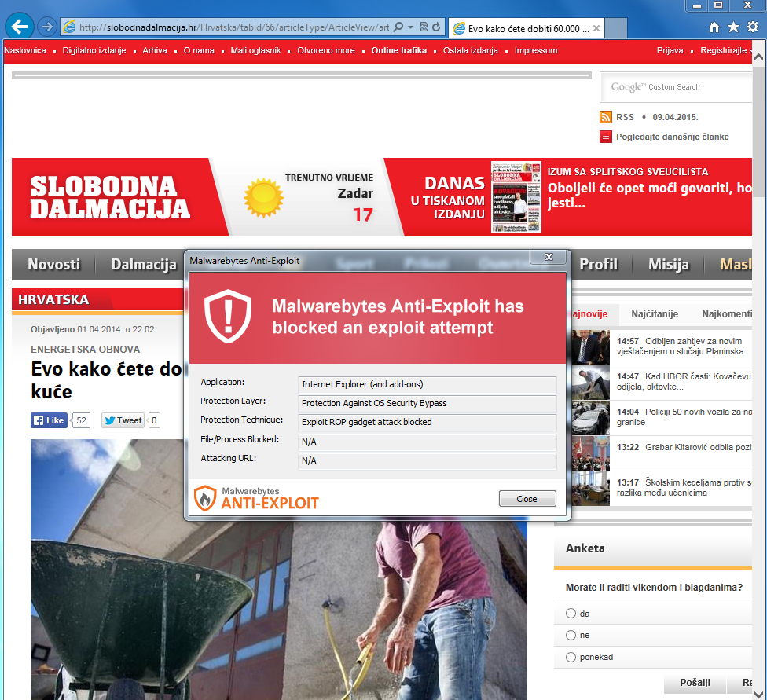Open 'Kad HBOR časti' 14:47 article
This screenshot has width=767, height=700.
click(x=684, y=382)
